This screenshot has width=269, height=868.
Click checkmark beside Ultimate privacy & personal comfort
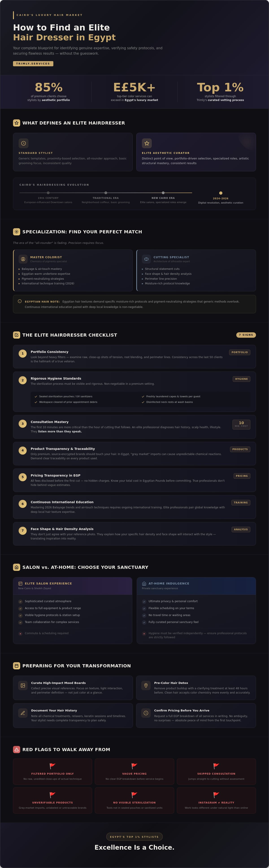(x=144, y=602)
